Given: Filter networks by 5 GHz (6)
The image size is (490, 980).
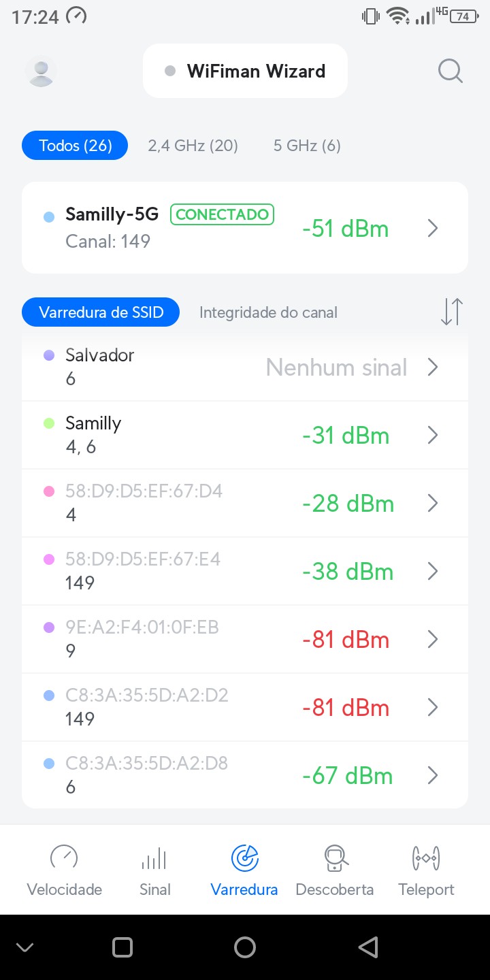Looking at the screenshot, I should pyautogui.click(x=307, y=146).
